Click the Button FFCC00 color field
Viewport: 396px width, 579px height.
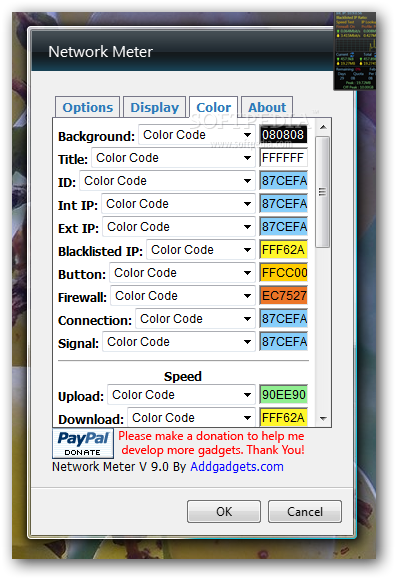[283, 273]
